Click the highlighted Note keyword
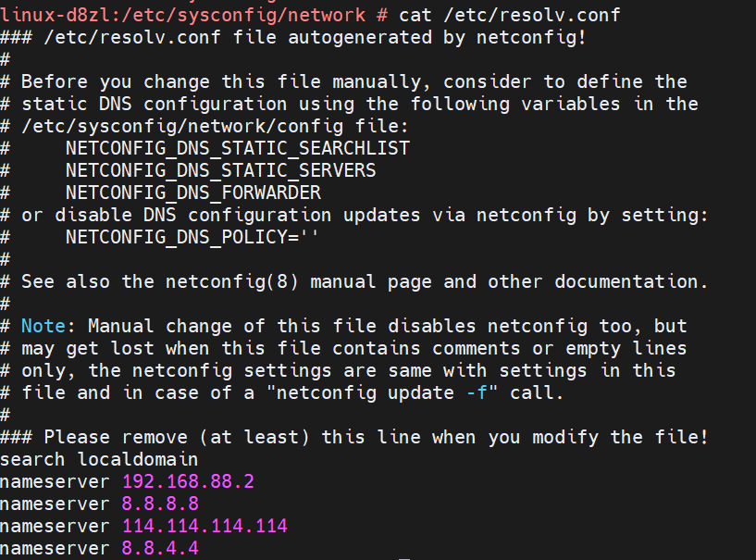The height and width of the screenshot is (560, 756). pos(43,326)
